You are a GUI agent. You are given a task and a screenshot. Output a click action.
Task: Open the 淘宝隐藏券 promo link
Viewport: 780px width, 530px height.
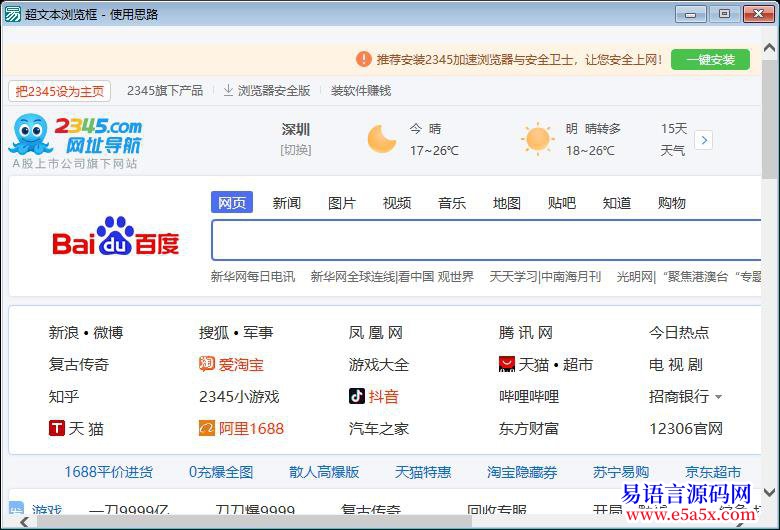pyautogui.click(x=522, y=471)
